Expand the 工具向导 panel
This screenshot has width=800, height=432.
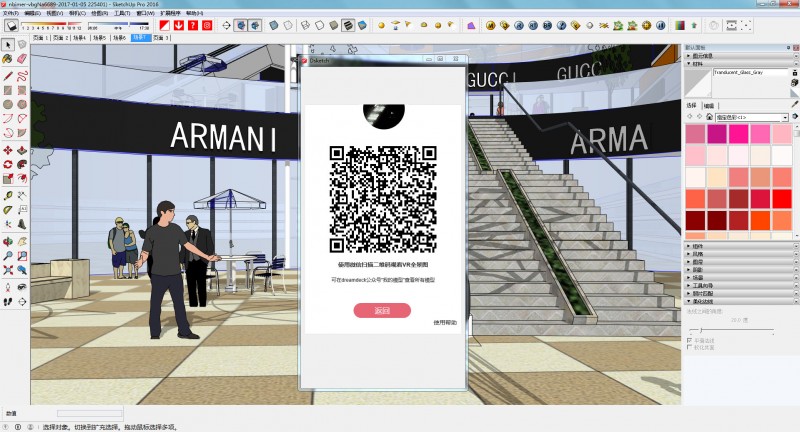(x=741, y=286)
